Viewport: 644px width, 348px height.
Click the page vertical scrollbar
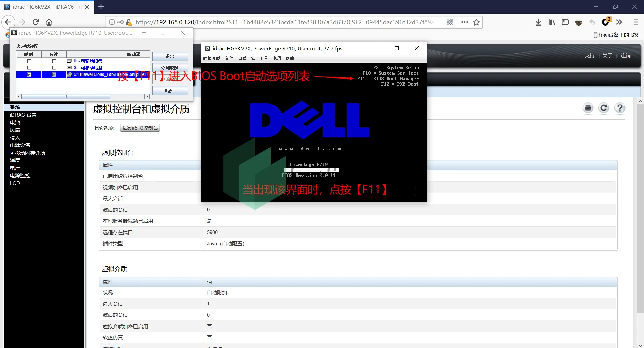pyautogui.click(x=640, y=208)
